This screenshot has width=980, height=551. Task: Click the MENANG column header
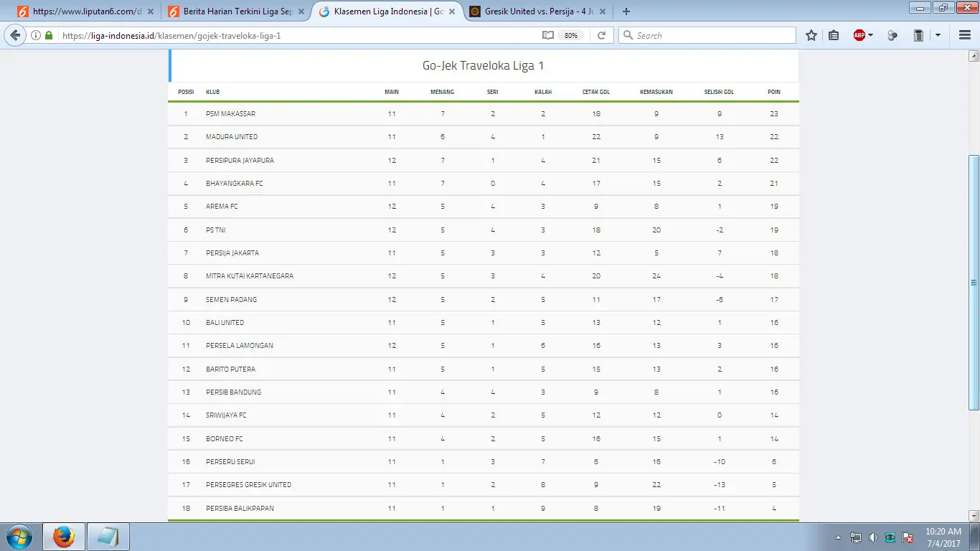[443, 92]
